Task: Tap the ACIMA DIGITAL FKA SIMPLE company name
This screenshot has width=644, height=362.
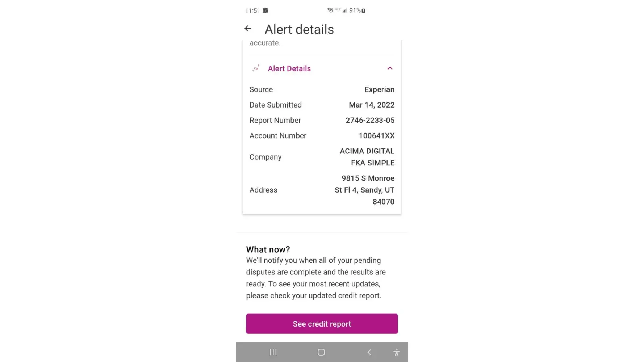Action: click(367, 157)
